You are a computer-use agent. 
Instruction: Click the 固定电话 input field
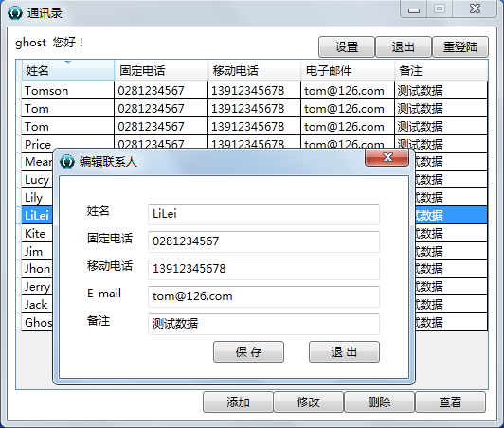click(263, 241)
